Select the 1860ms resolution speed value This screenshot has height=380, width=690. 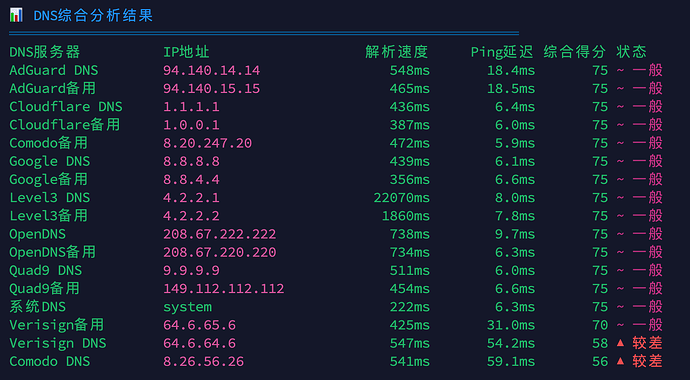pos(406,216)
